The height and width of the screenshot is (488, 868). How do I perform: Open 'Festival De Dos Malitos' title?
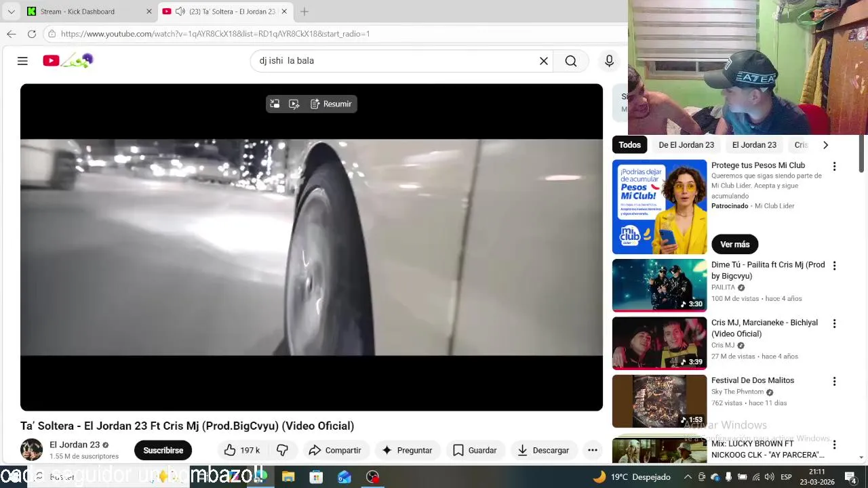753,380
